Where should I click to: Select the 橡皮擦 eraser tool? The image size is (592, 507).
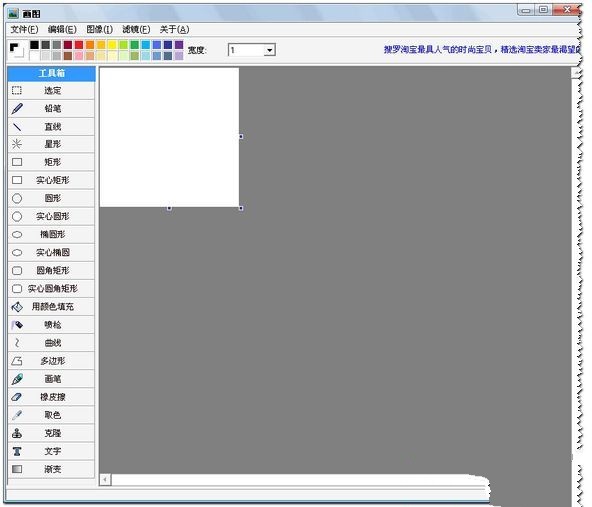click(x=51, y=397)
